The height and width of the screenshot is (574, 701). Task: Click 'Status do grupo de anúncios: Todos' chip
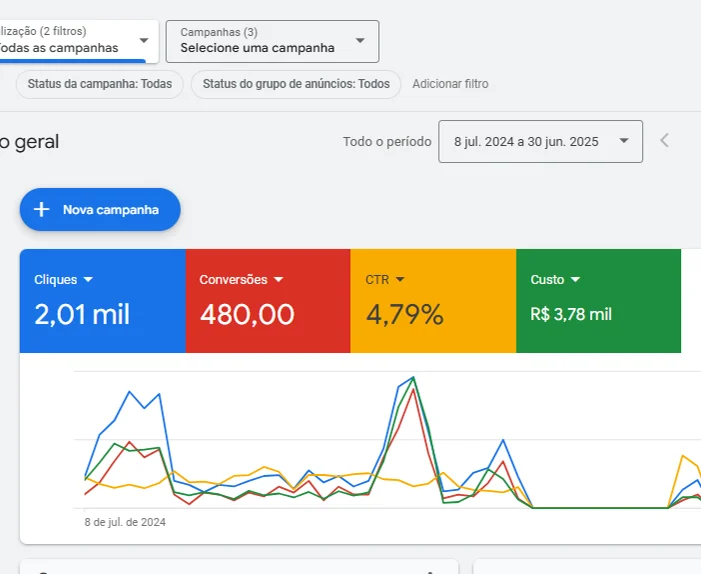[x=296, y=84]
